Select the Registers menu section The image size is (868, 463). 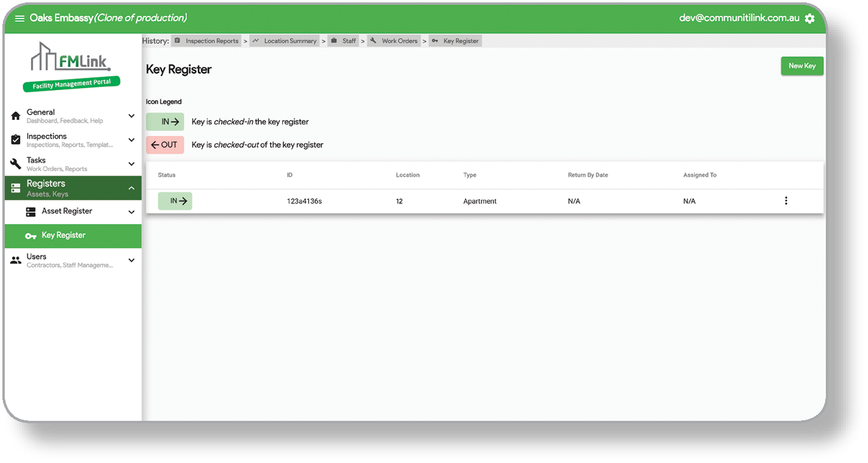pos(73,188)
